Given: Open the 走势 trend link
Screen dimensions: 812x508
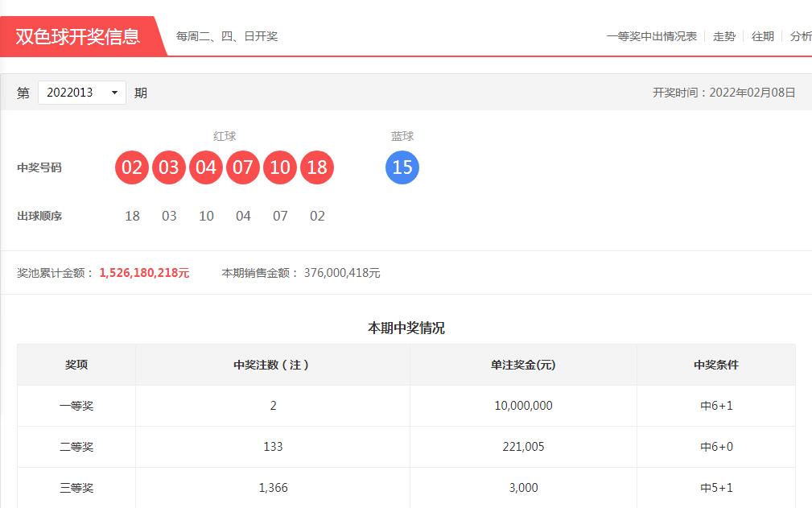Looking at the screenshot, I should 724,36.
